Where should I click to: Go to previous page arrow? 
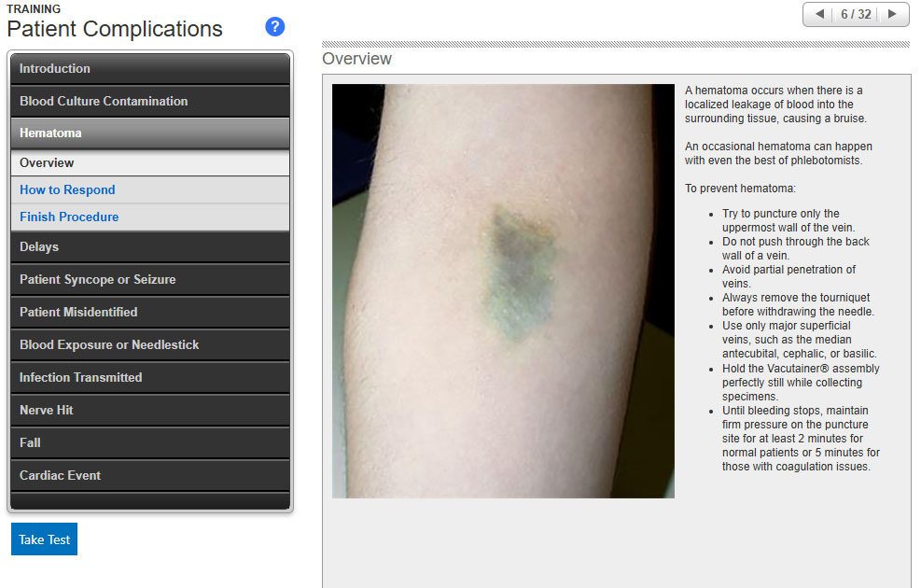coord(819,14)
